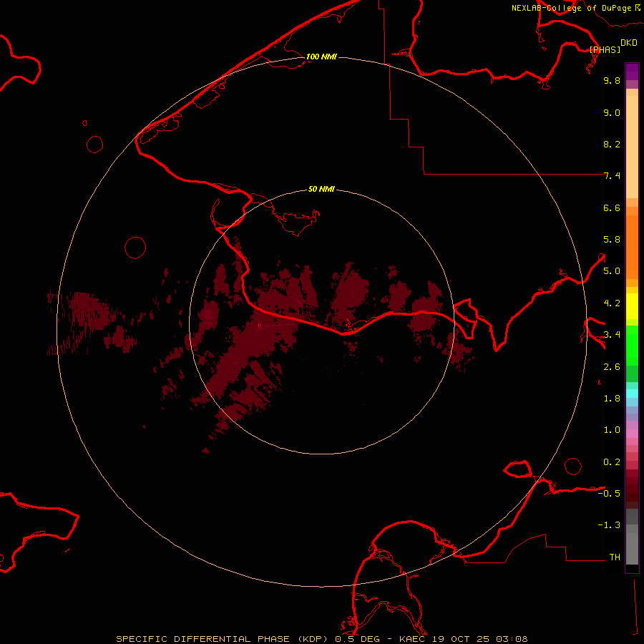Click the 5.8 value on color scale
The height and width of the screenshot is (644, 644).
[x=612, y=240]
